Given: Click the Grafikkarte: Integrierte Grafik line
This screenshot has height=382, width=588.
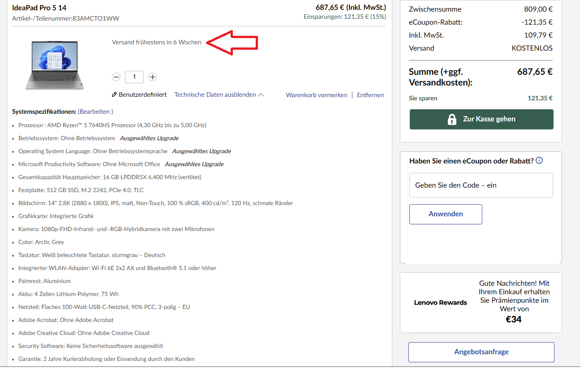Looking at the screenshot, I should click(x=56, y=216).
